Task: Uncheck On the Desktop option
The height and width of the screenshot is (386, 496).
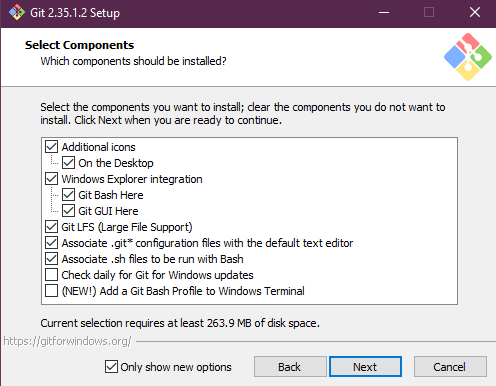Action: coord(68,163)
